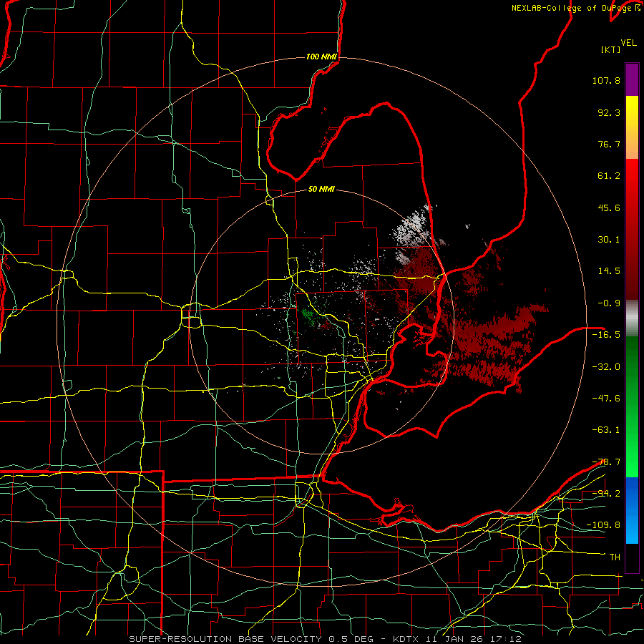Click the gray-white echo patch north of radar

coord(412,227)
